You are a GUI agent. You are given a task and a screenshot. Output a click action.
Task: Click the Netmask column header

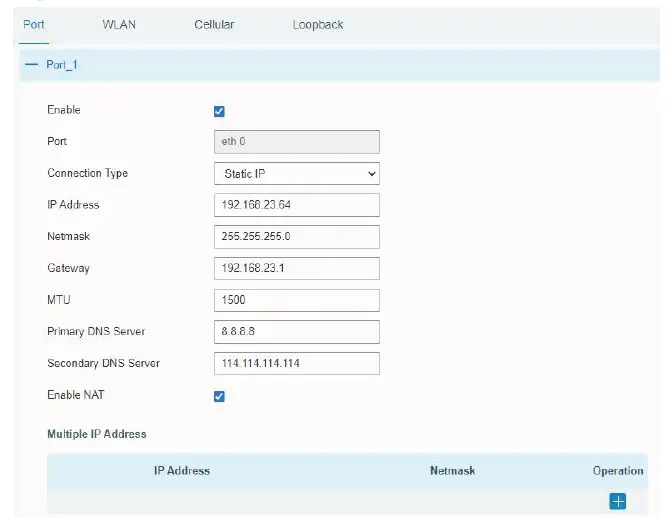pyautogui.click(x=452, y=470)
